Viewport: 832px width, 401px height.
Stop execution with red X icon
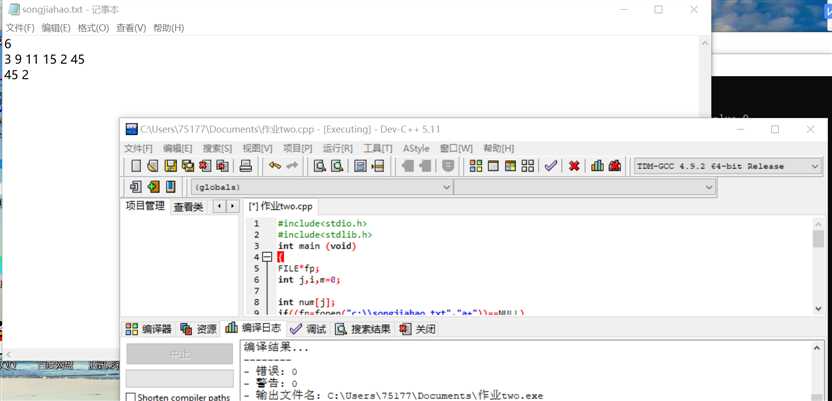click(574, 166)
